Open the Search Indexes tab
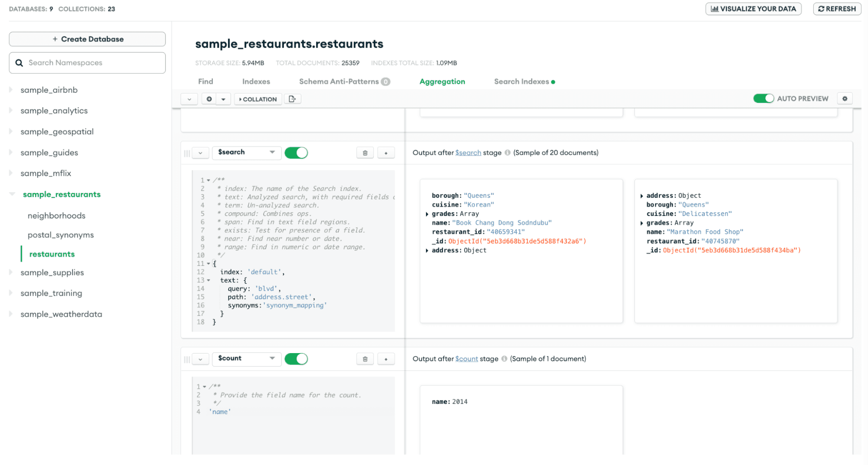 521,82
